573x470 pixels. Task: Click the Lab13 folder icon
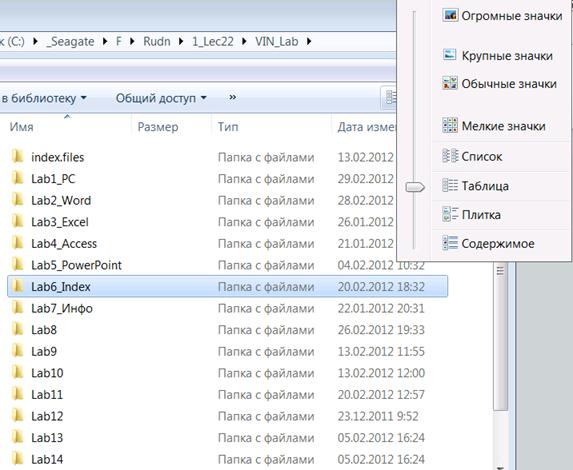click(17, 437)
